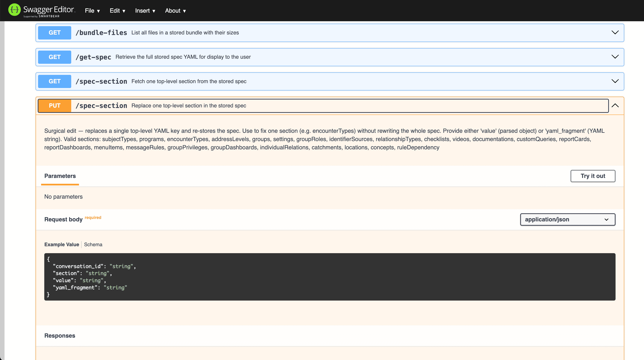644x360 pixels.
Task: Click the Parameters tab header
Action: pyautogui.click(x=60, y=176)
